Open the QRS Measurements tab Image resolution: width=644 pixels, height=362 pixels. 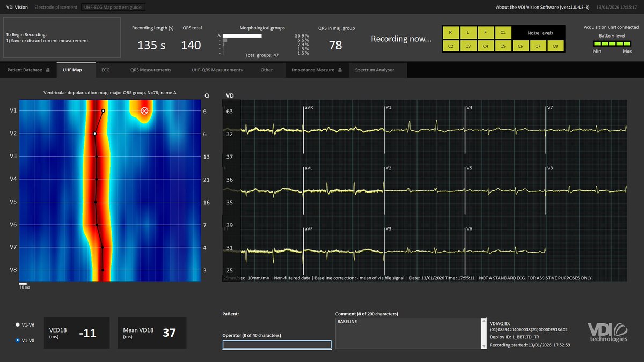[x=151, y=70]
